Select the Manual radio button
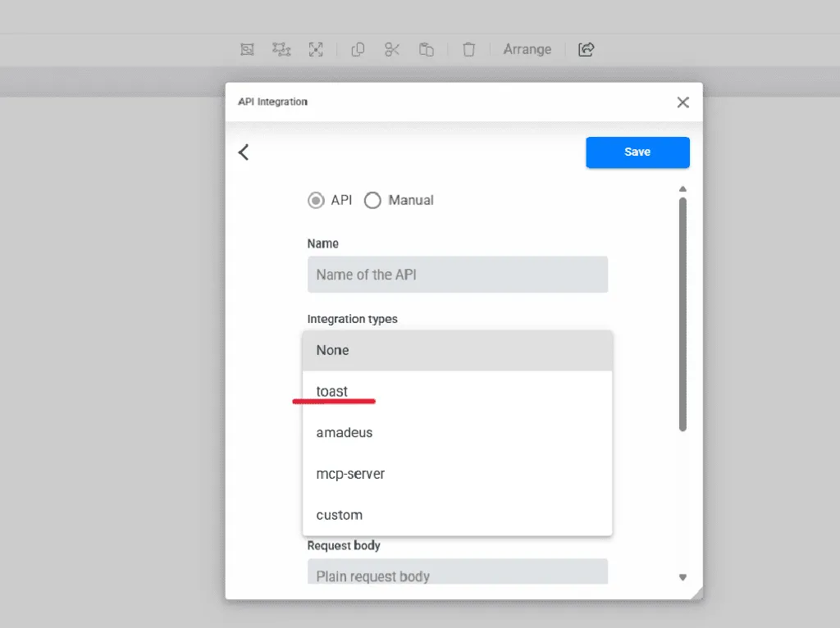The image size is (840, 628). 372,200
